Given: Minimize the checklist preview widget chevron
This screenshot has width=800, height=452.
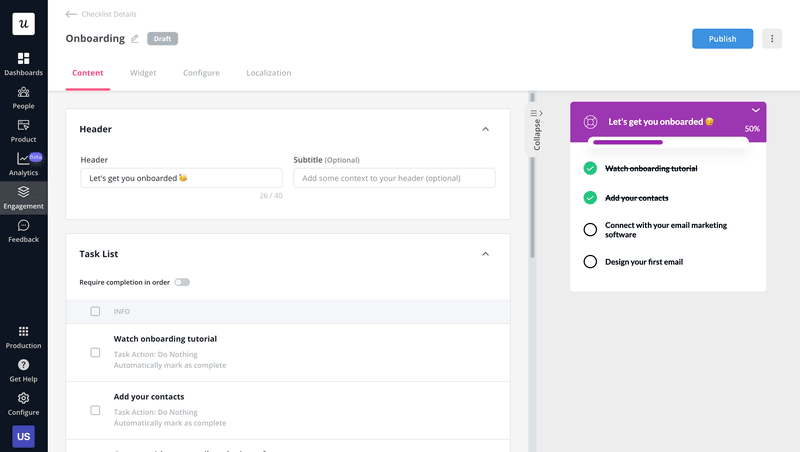Looking at the screenshot, I should point(756,110).
